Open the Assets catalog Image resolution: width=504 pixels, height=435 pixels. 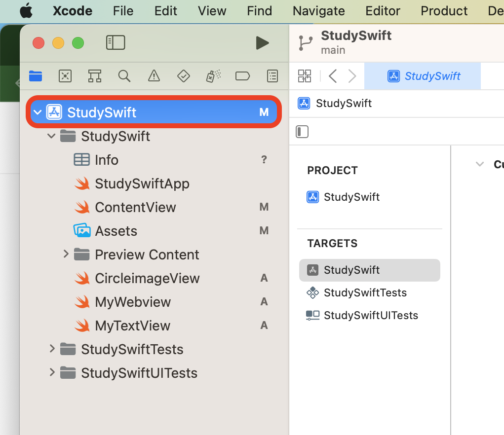coord(116,231)
